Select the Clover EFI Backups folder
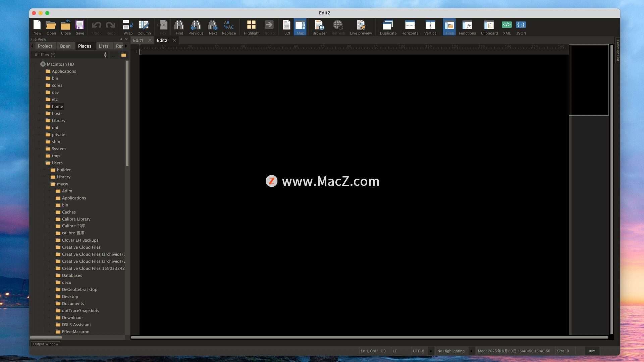Screen dimensions: 644x362 [x=80, y=240]
